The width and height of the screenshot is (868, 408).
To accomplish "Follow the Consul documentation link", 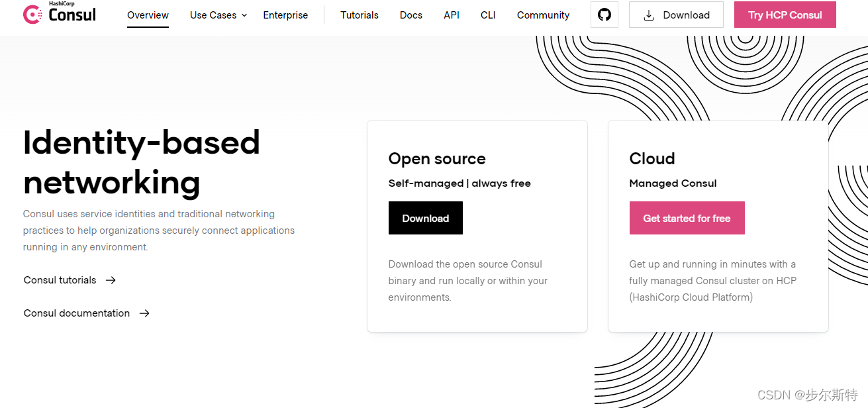I will 77,313.
